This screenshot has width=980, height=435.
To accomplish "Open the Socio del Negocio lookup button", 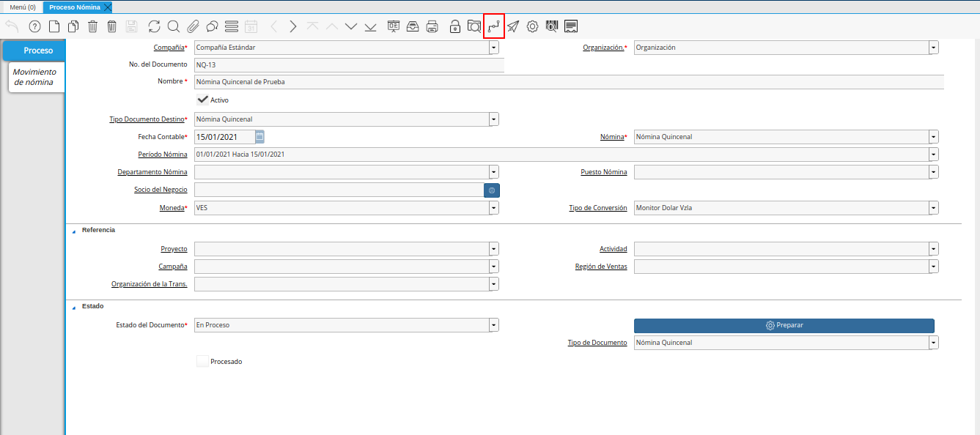I will (x=491, y=190).
